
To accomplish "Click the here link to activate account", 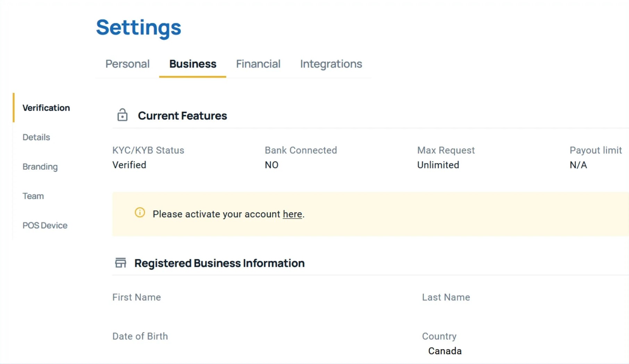I will click(x=292, y=214).
